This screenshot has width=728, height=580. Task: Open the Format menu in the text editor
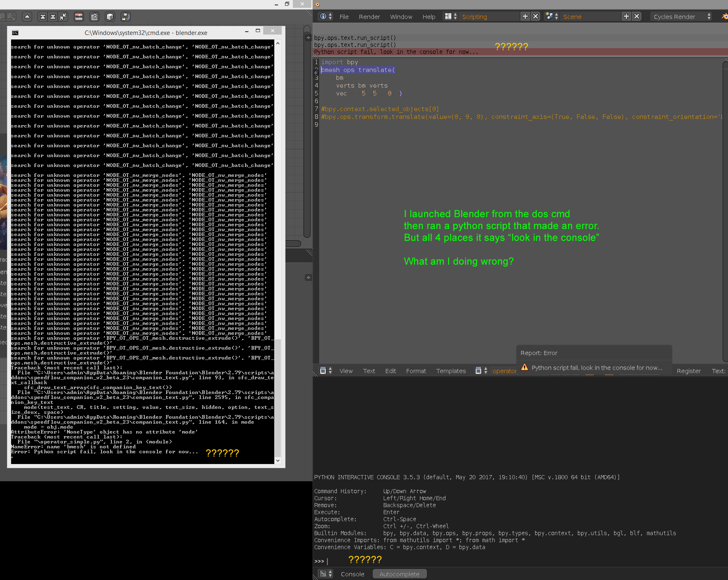pyautogui.click(x=416, y=371)
